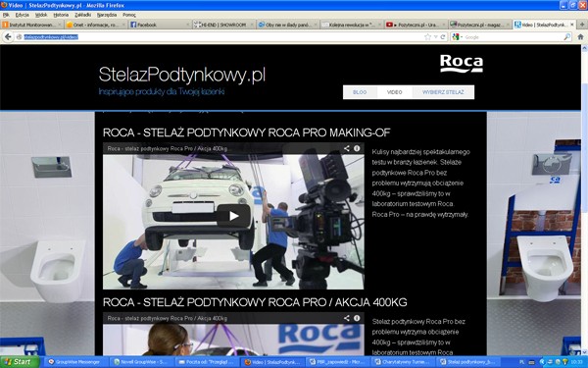The width and height of the screenshot is (588, 368).
Task: Open the WYBIERZ STELAŻ section
Action: [443, 92]
